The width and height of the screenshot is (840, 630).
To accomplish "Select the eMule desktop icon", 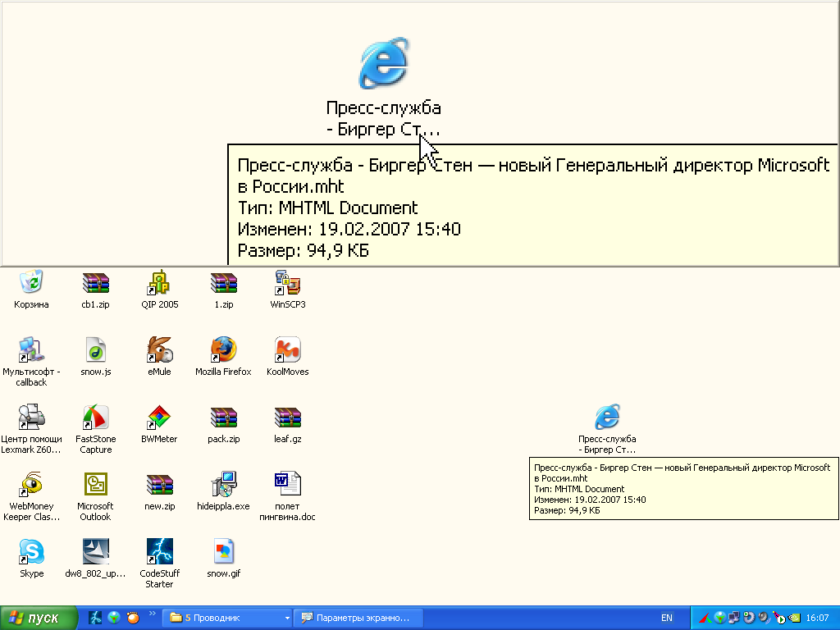I will (x=159, y=350).
